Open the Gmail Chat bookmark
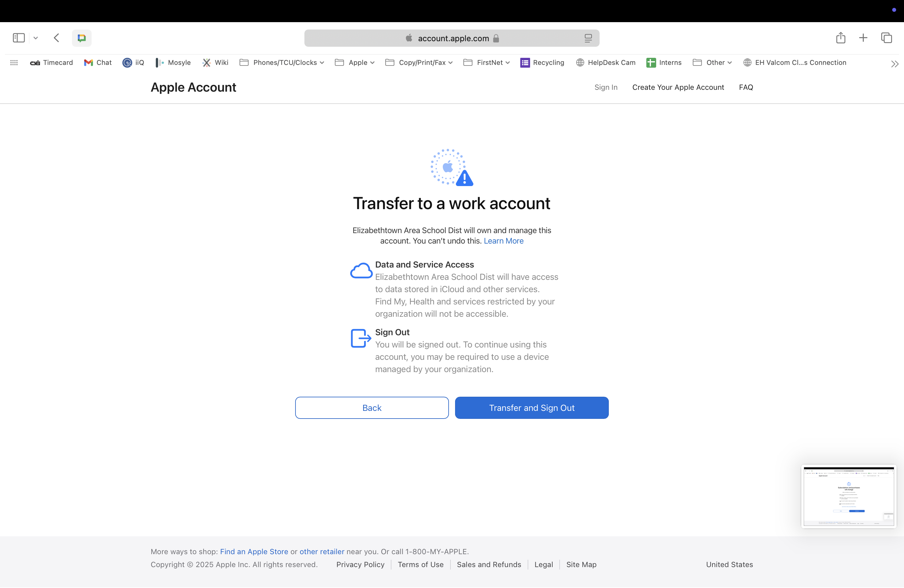Screen dimensions: 904x588 click(x=97, y=63)
